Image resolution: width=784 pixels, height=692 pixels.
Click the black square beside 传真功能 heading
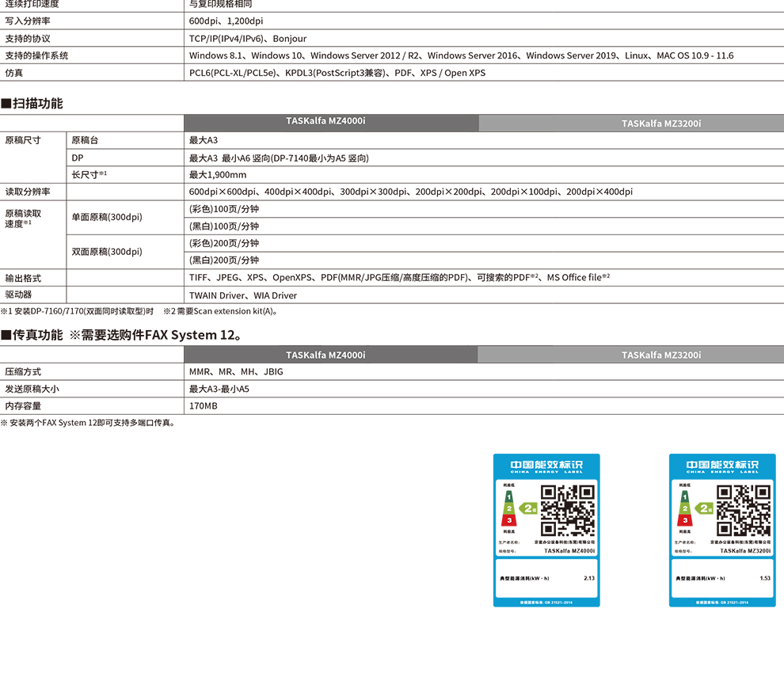[6, 335]
